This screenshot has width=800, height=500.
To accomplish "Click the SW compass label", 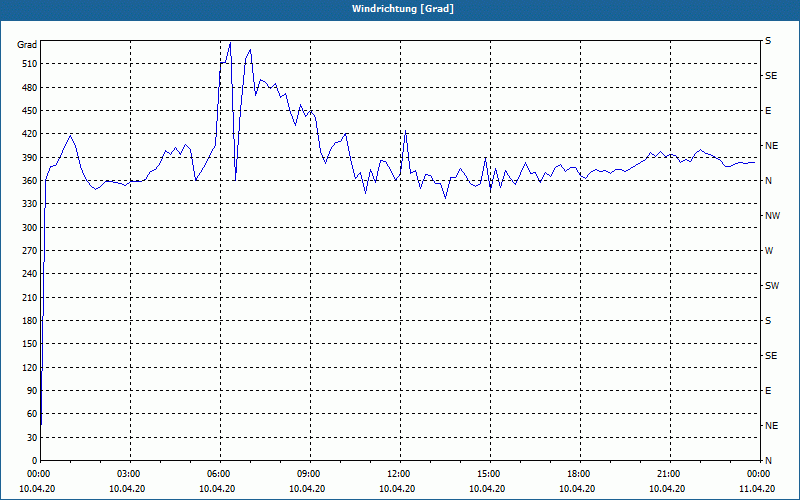I will point(772,286).
